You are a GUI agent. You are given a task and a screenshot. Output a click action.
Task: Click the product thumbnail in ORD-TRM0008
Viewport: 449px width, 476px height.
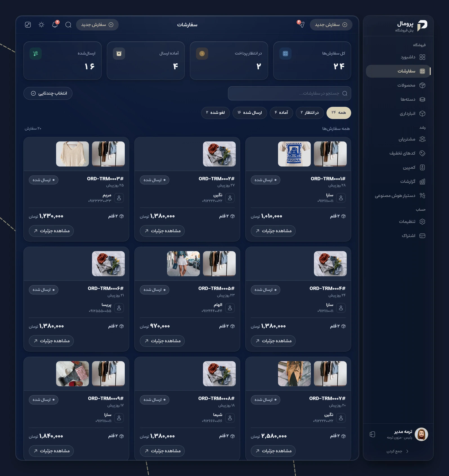219,374
